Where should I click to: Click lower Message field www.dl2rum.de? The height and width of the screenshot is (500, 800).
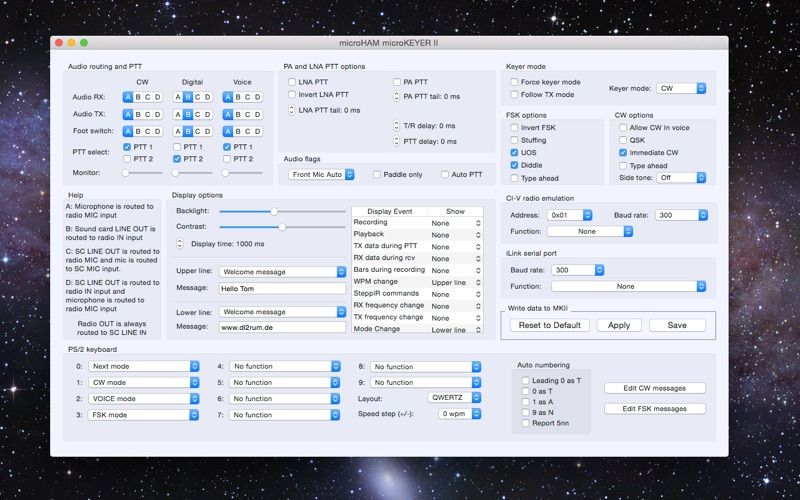[283, 328]
